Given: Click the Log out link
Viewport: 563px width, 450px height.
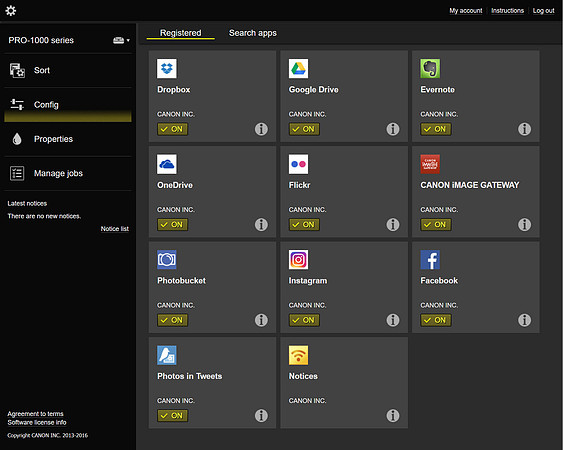Looking at the screenshot, I should 544,11.
